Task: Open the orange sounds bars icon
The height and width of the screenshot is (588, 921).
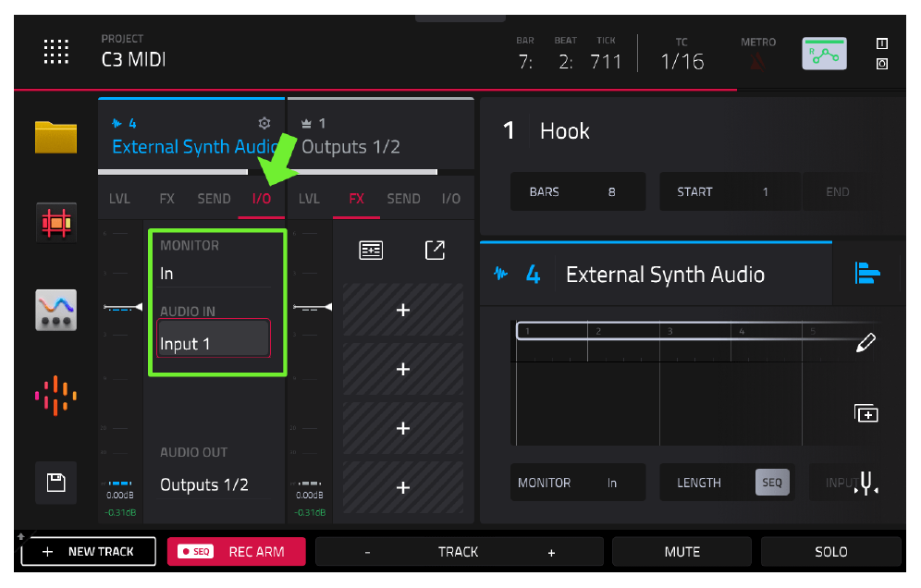Action: click(x=55, y=396)
